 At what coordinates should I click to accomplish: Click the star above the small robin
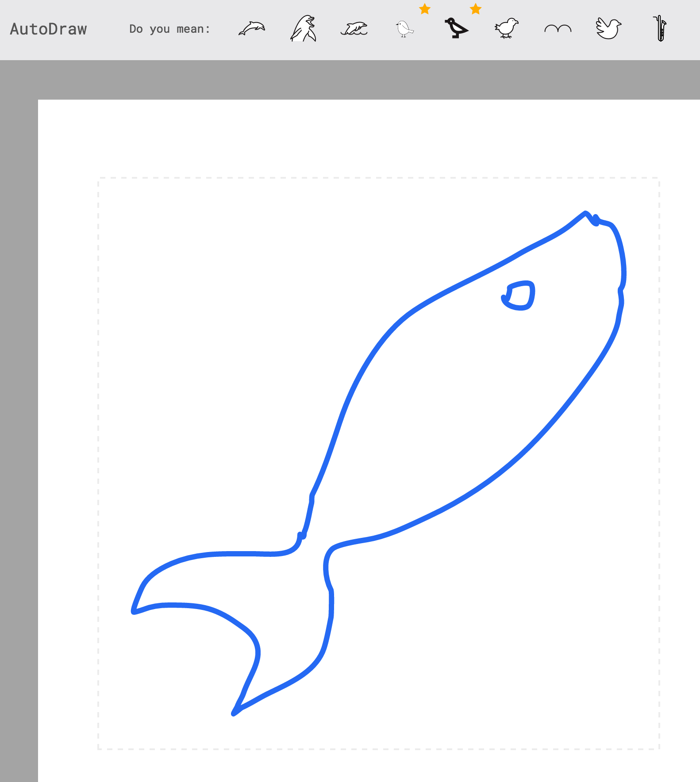(425, 8)
